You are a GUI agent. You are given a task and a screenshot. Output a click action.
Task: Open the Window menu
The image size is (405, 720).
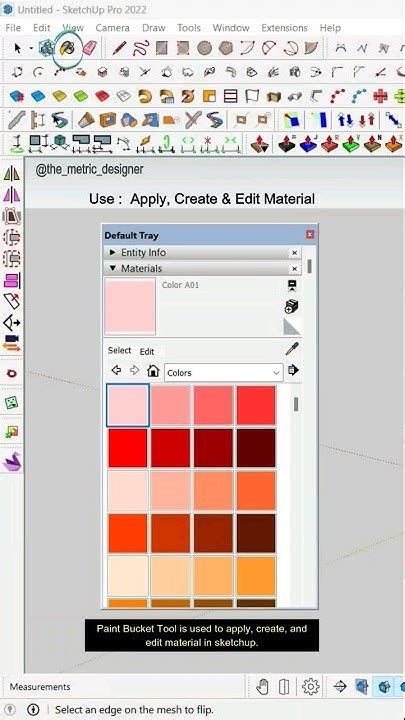pos(231,28)
